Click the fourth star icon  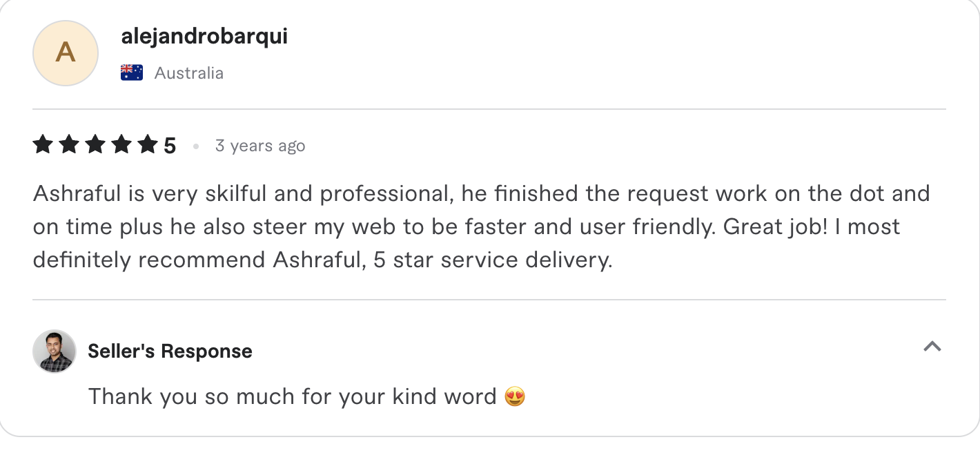(122, 145)
